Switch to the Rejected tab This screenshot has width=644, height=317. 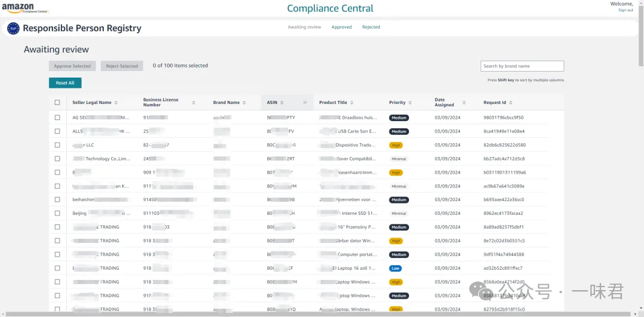coord(371,27)
